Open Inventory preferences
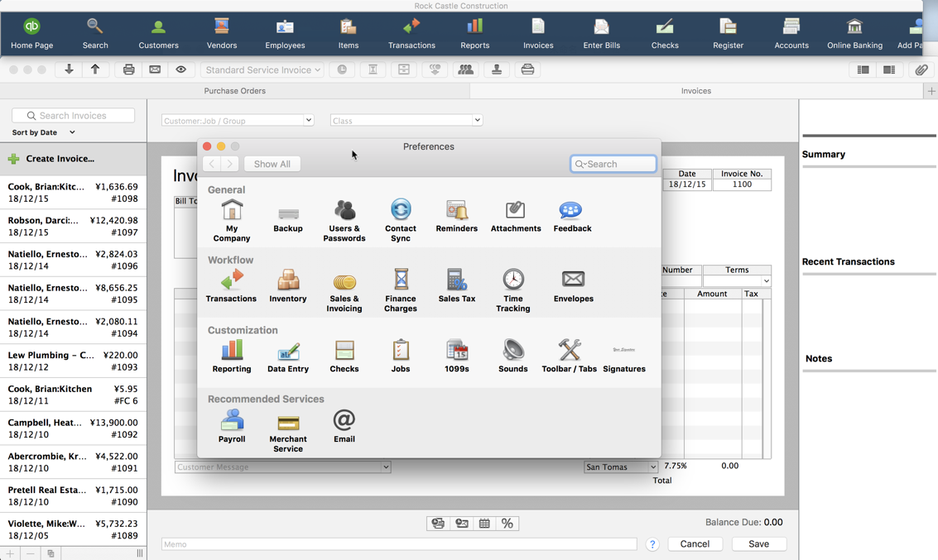This screenshot has width=938, height=560. (x=288, y=287)
